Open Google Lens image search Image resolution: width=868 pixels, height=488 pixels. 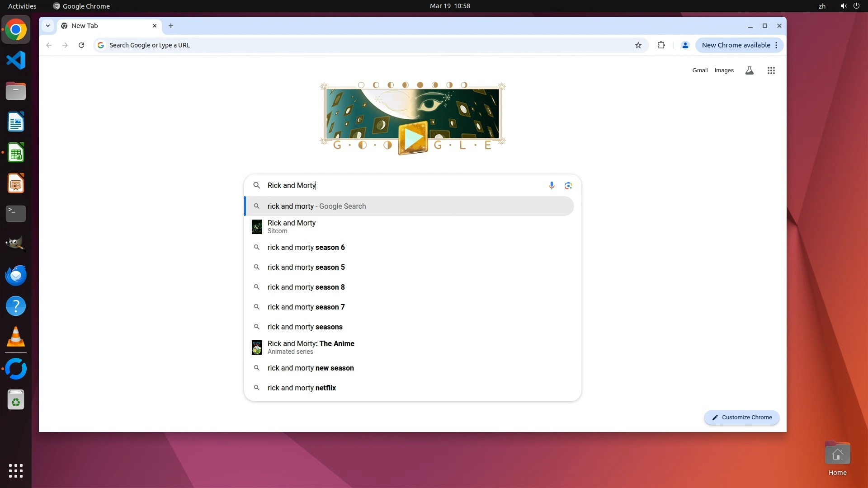pyautogui.click(x=568, y=186)
